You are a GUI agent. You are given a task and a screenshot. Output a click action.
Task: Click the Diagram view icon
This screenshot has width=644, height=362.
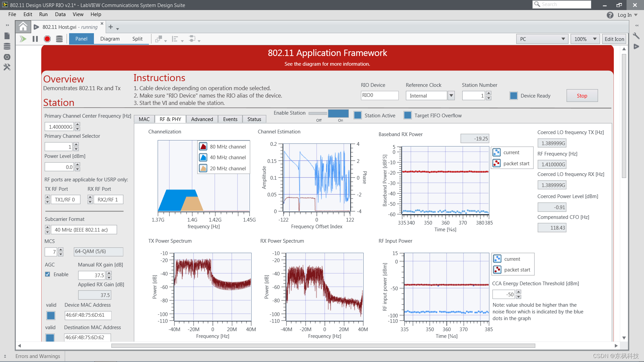109,39
